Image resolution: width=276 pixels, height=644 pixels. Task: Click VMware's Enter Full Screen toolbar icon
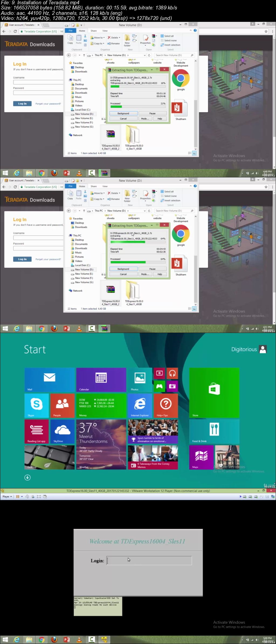39,497
